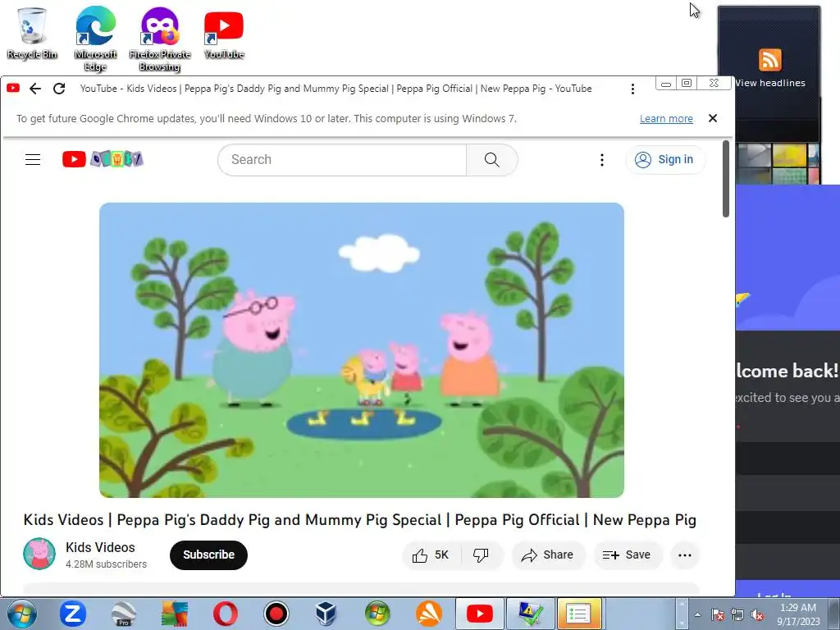Click the muted volume tray icon

(757, 614)
